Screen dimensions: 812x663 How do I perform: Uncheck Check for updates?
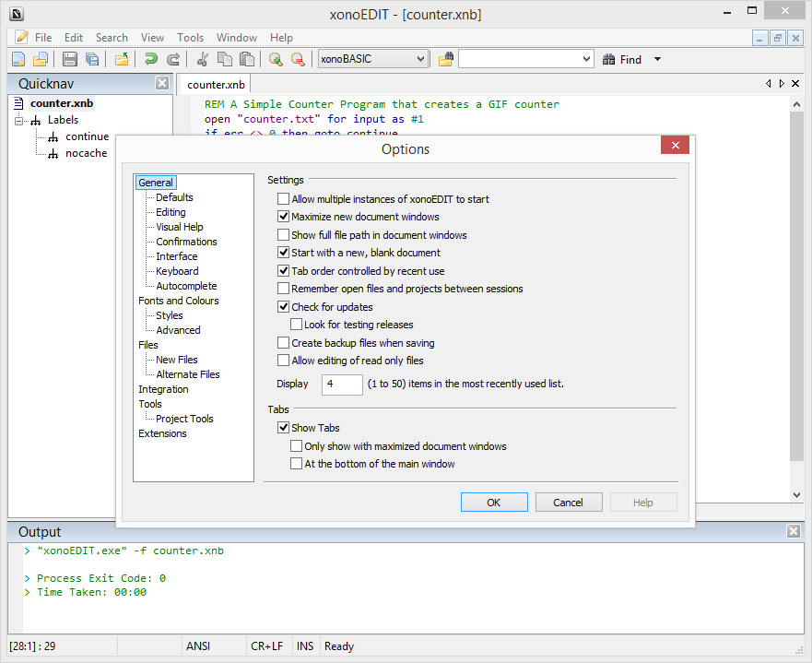coord(283,307)
